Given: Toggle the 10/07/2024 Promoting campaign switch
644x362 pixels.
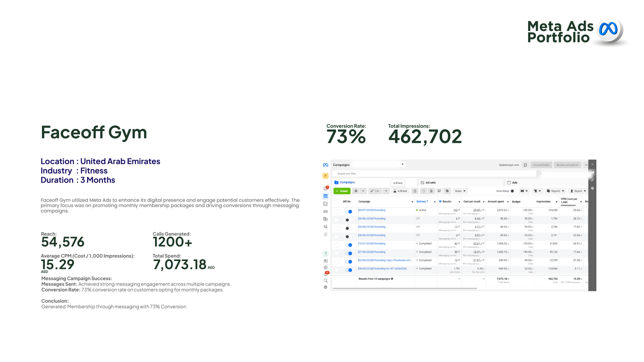Looking at the screenshot, I should pyautogui.click(x=349, y=245).
